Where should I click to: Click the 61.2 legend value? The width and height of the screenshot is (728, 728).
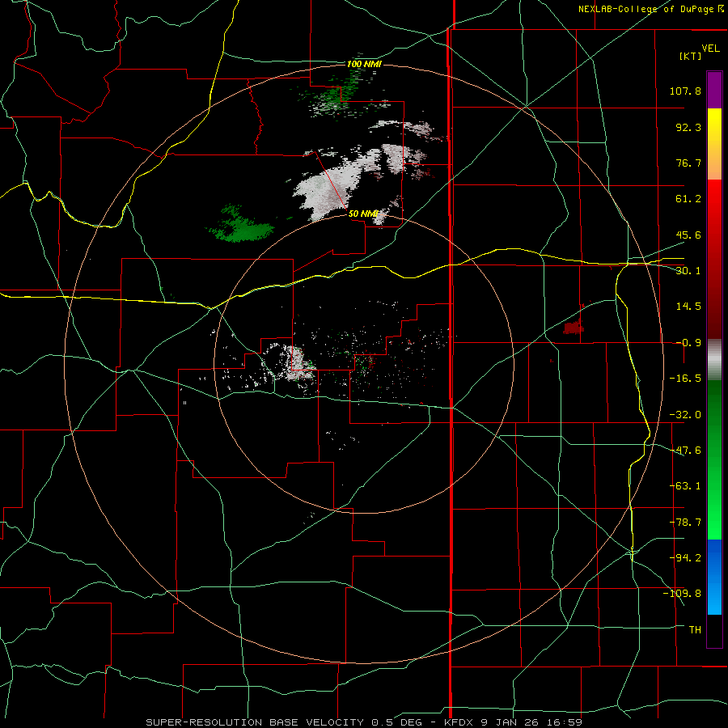click(x=688, y=199)
